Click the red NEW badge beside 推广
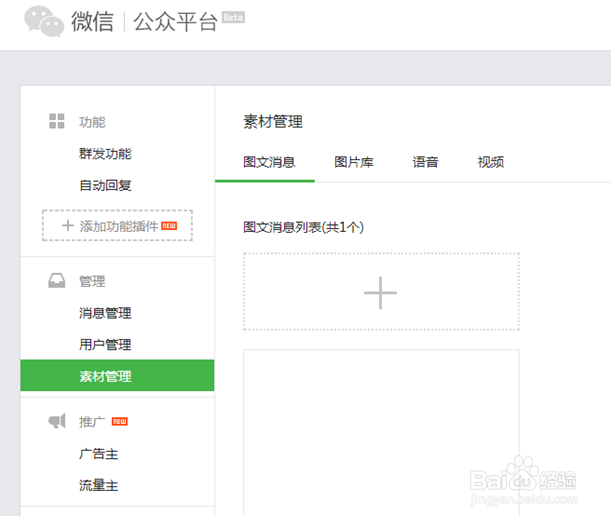Screen dimensions: 613x521 [120, 421]
